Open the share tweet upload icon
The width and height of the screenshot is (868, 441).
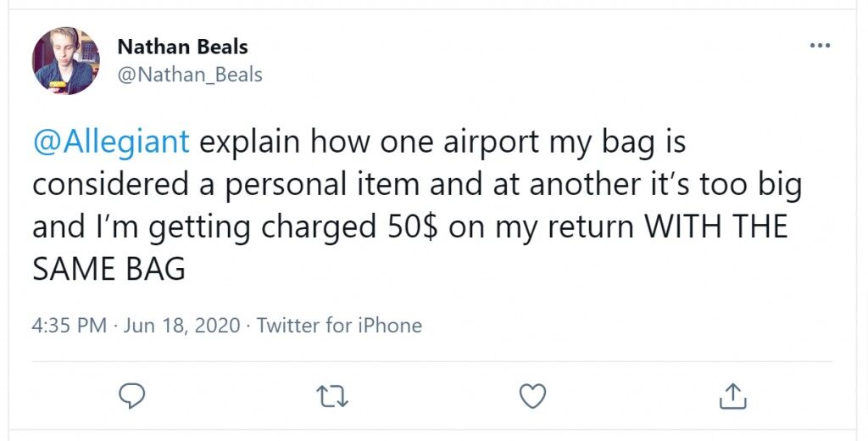pos(733,396)
